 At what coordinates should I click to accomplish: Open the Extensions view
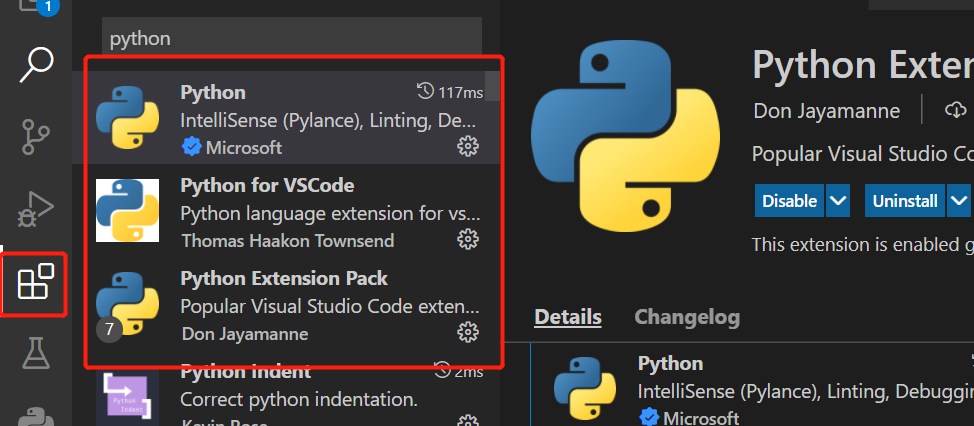(x=36, y=282)
